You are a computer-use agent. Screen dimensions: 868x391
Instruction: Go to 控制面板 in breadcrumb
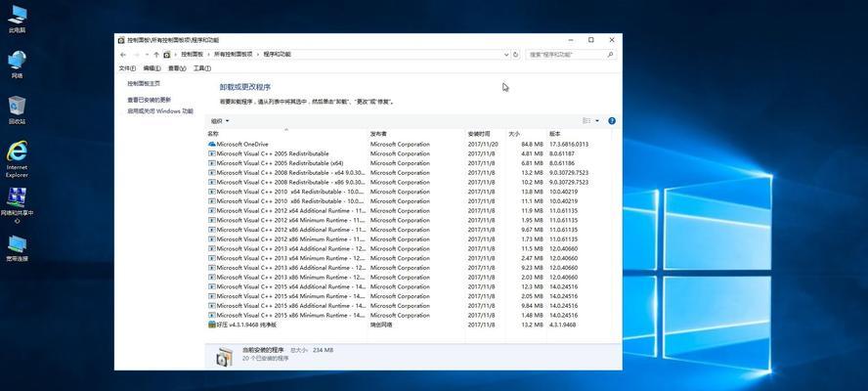click(x=193, y=55)
